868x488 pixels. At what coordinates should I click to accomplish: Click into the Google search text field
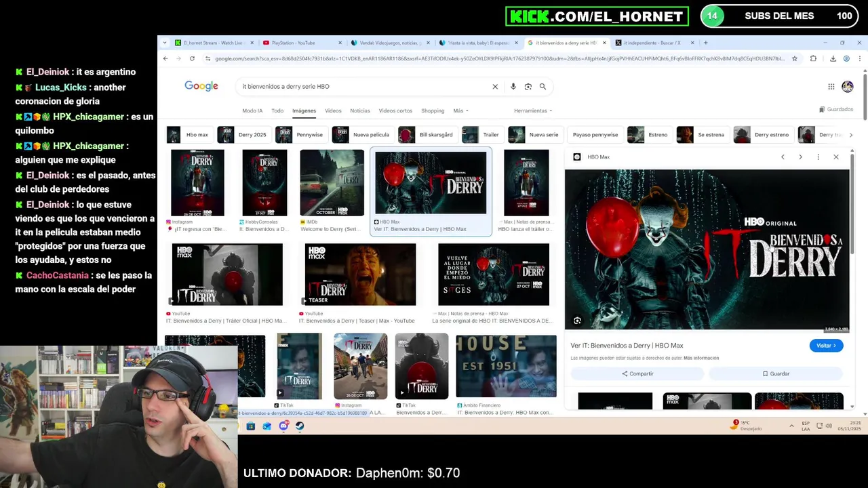click(x=363, y=87)
